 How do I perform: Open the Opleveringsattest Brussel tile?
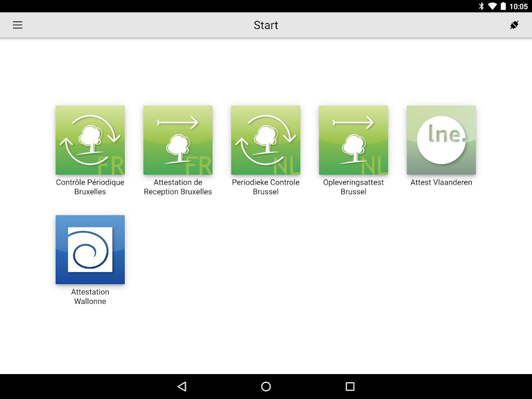point(353,140)
